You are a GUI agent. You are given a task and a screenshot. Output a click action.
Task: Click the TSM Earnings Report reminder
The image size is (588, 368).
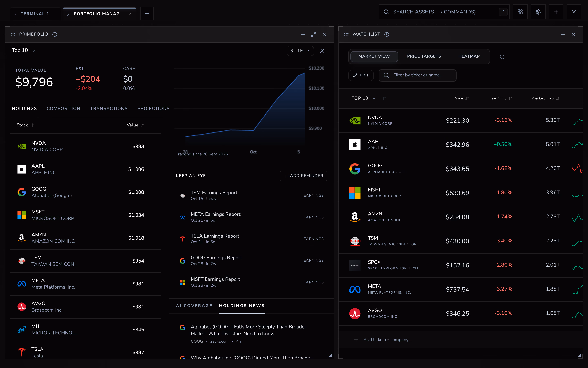251,195
